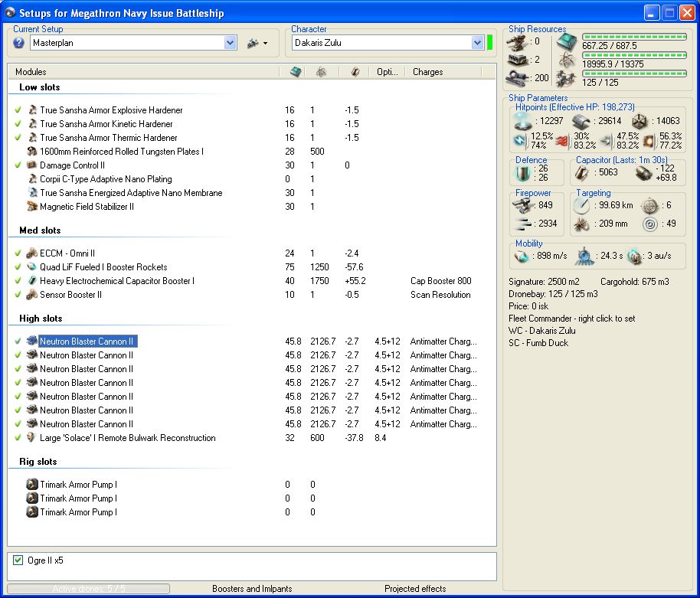The image size is (700, 598).
Task: Click the turret hardpoints icon in Ship Resources
Action: (x=518, y=44)
